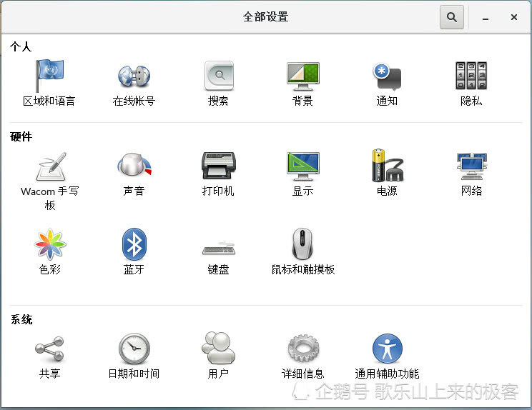
Task: Open Date and Time (日期和时间) clock icon
Action: tap(134, 349)
